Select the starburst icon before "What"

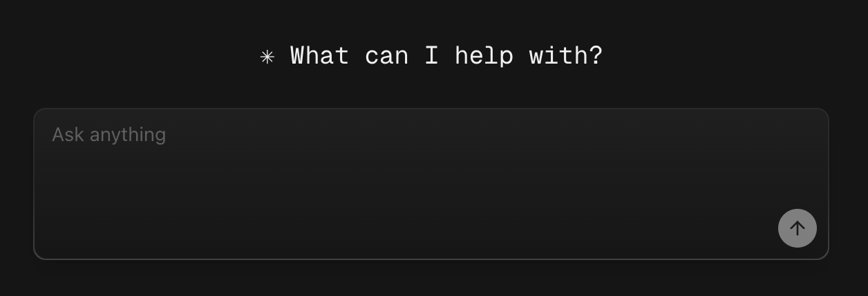pyautogui.click(x=267, y=57)
